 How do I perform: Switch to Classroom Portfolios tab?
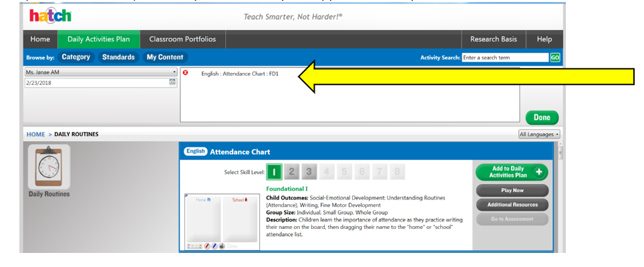pyautogui.click(x=182, y=39)
